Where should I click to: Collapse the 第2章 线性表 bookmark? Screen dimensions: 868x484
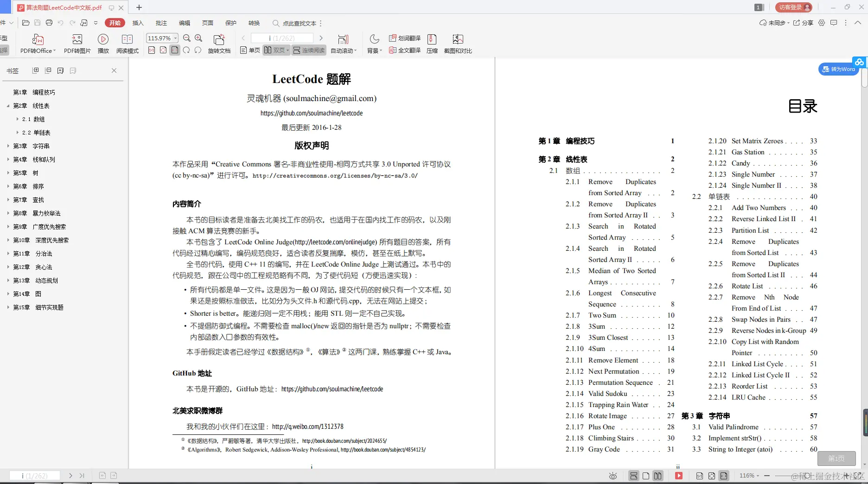8,106
